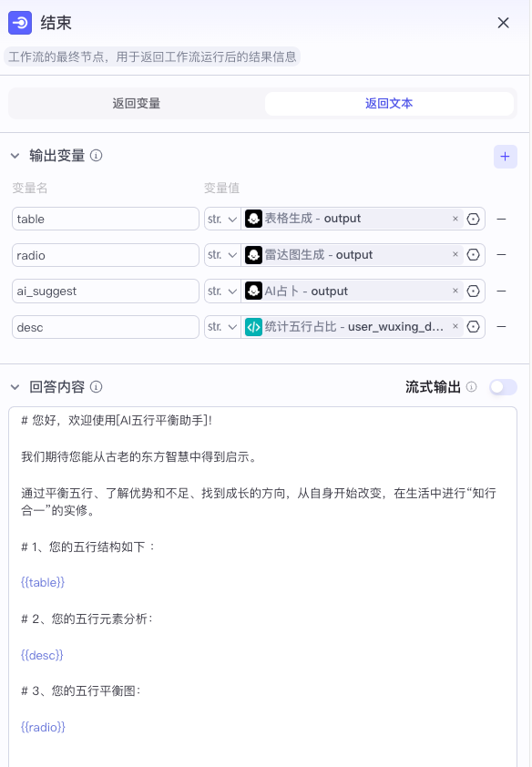Screen dimensions: 532x767
Task: Clear the 表格生成 - output reference
Action: (x=455, y=219)
